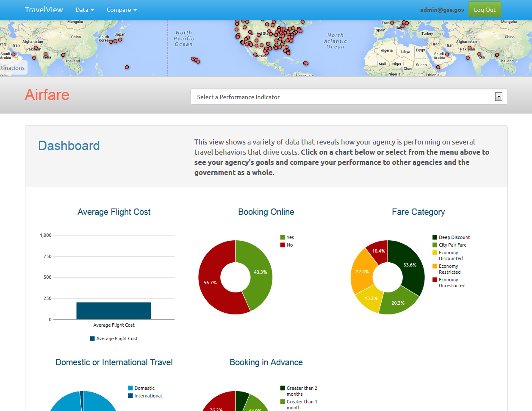Click the Yes legend label

tap(290, 237)
